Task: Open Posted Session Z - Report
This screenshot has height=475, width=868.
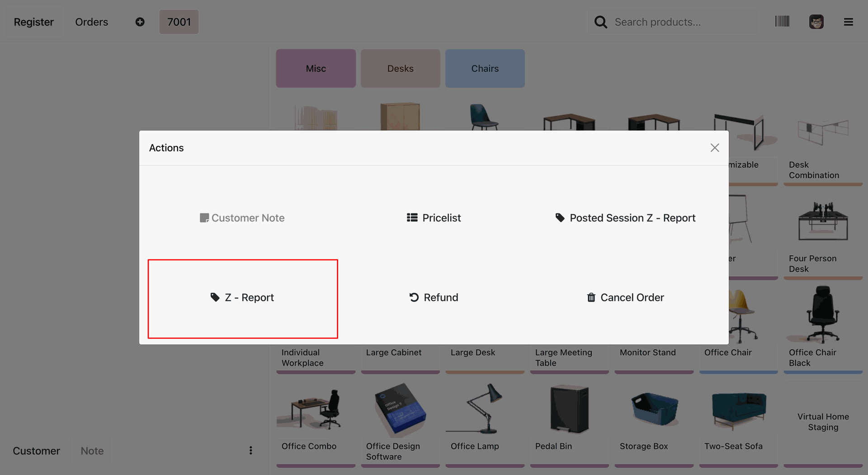Action: (x=626, y=218)
